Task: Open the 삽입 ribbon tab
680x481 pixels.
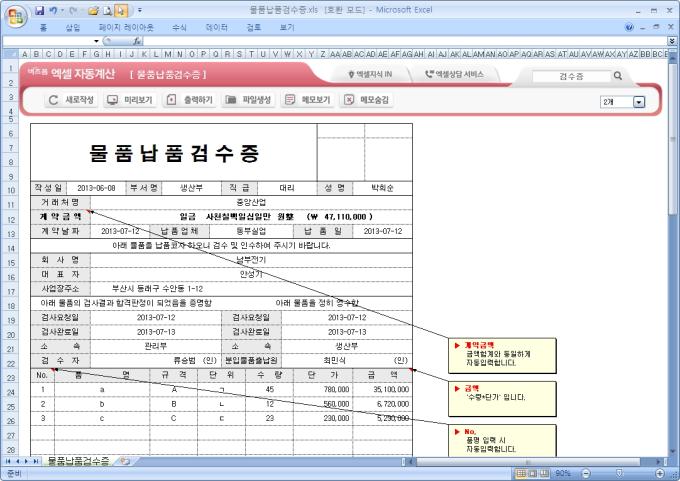Action: pyautogui.click(x=72, y=27)
